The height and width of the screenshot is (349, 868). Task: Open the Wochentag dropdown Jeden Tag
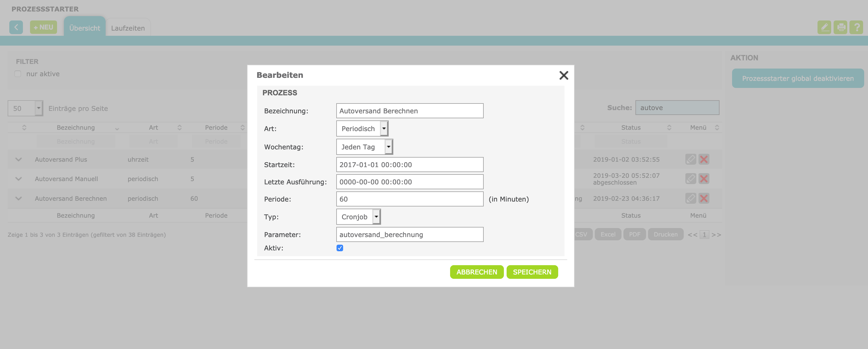(x=365, y=147)
